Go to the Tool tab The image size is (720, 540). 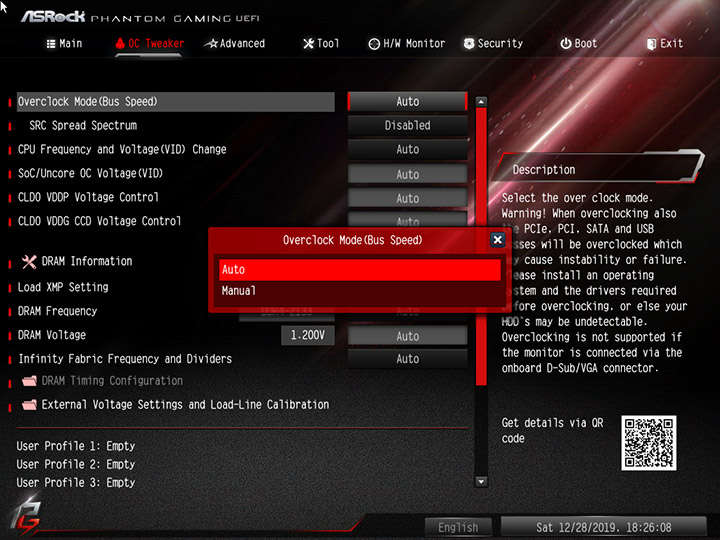coord(321,44)
